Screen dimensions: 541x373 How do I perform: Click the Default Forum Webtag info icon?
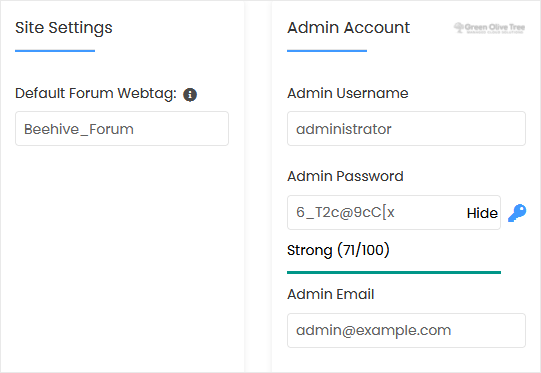(190, 95)
